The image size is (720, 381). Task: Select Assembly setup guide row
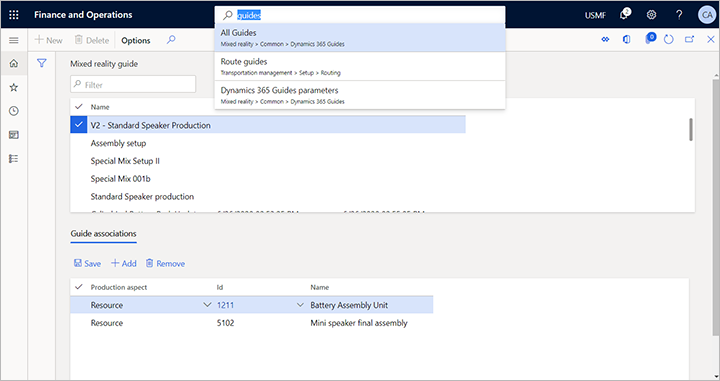coord(268,143)
